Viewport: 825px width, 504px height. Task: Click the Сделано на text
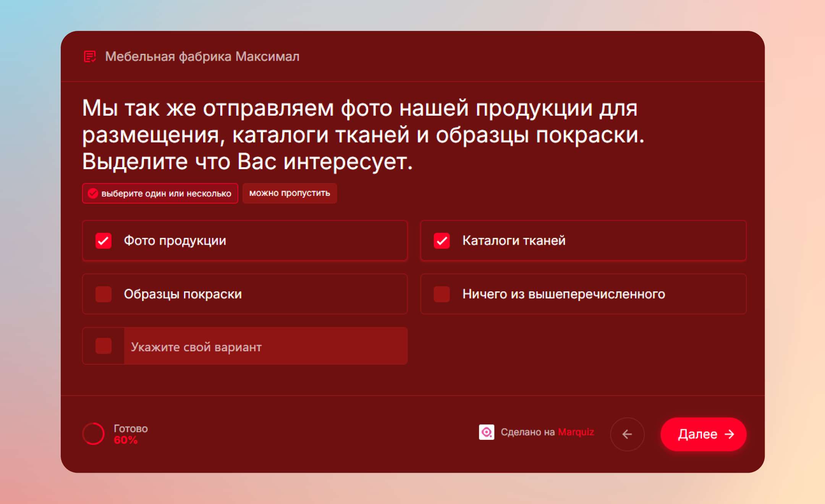(527, 432)
